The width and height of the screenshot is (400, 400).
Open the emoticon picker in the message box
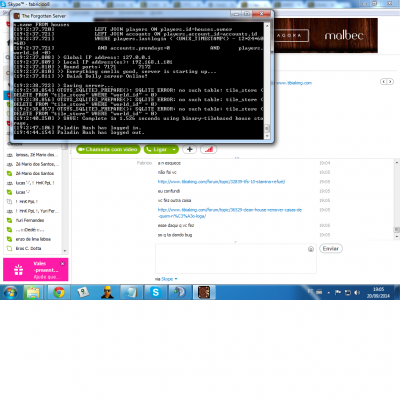[x=311, y=249]
